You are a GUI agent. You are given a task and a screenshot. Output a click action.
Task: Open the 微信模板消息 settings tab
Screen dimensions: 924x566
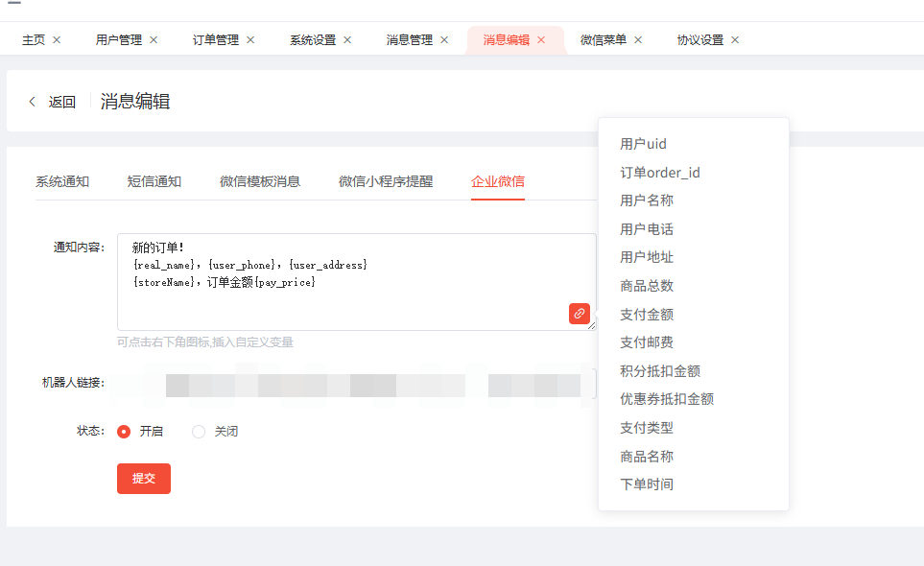click(x=260, y=181)
